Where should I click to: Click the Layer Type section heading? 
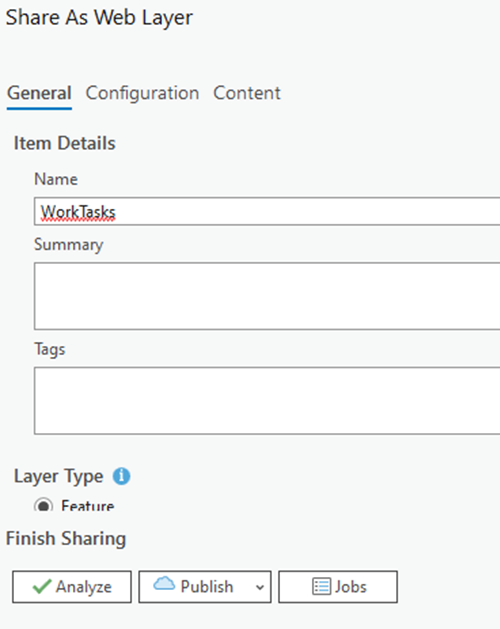coord(59,477)
